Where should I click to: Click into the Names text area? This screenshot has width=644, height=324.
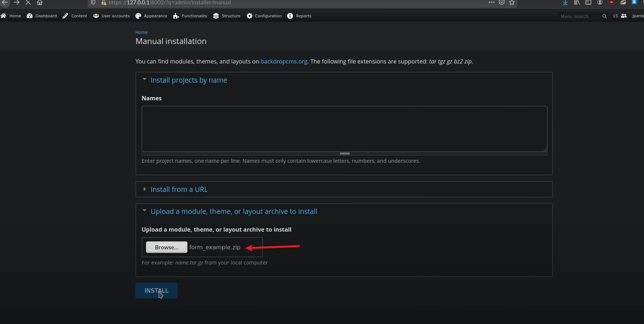(x=344, y=128)
